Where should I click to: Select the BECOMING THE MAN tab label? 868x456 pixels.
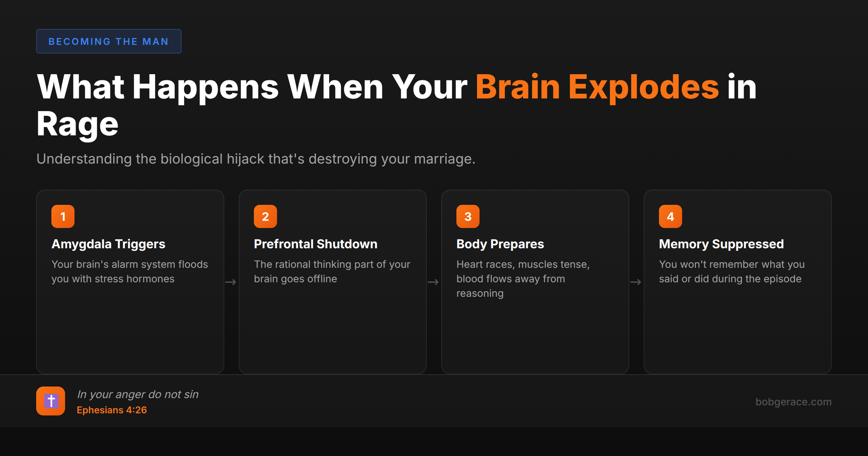coord(109,41)
